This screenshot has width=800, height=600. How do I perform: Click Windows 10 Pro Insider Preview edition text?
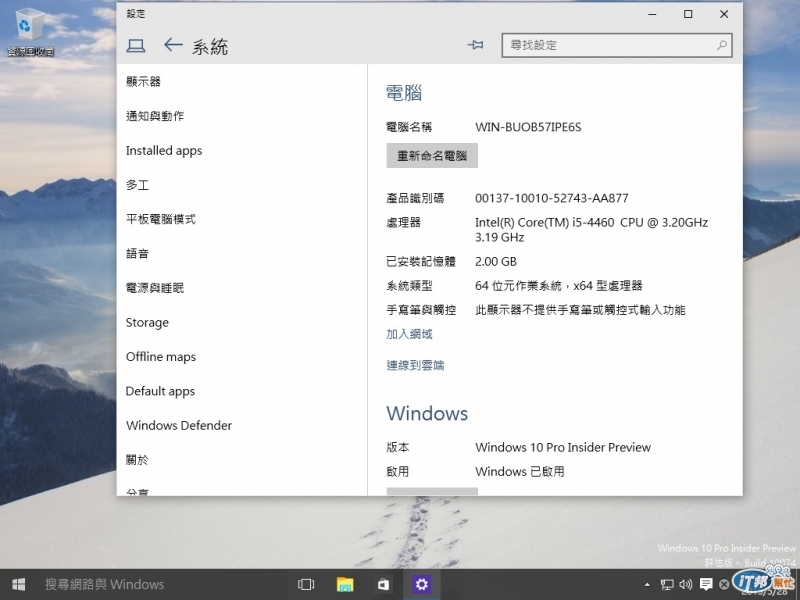(563, 447)
